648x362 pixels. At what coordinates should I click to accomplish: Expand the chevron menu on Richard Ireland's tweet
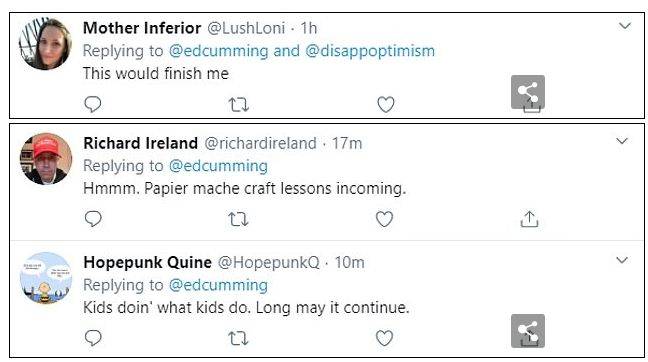coord(622,141)
